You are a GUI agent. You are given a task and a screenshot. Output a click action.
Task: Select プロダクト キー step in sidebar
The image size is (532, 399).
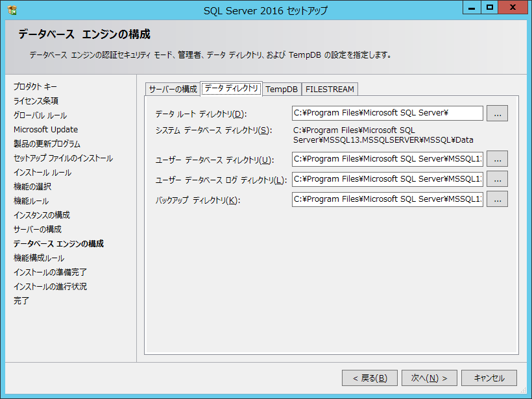coord(36,87)
